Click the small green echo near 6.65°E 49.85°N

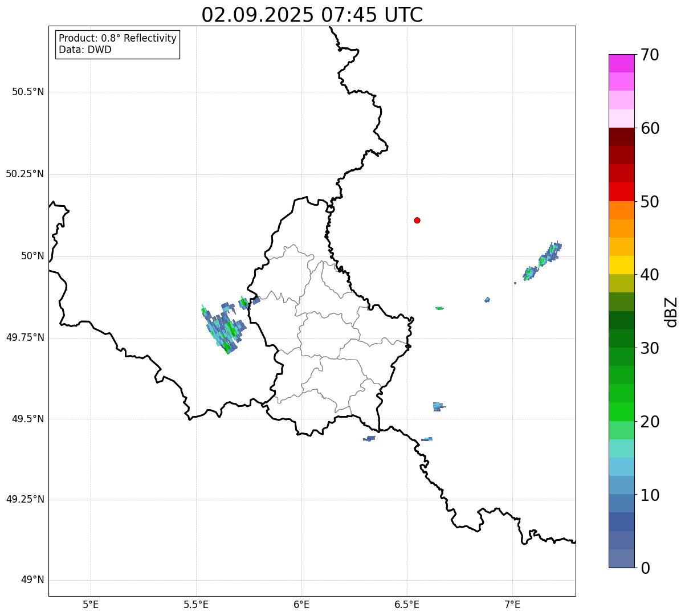tap(439, 308)
